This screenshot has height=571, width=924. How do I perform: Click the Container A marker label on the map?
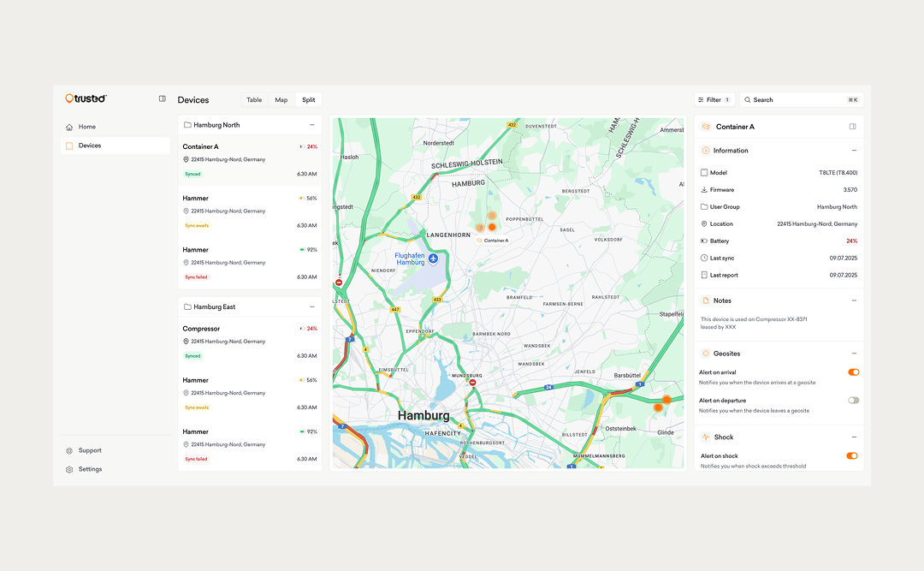tap(492, 241)
